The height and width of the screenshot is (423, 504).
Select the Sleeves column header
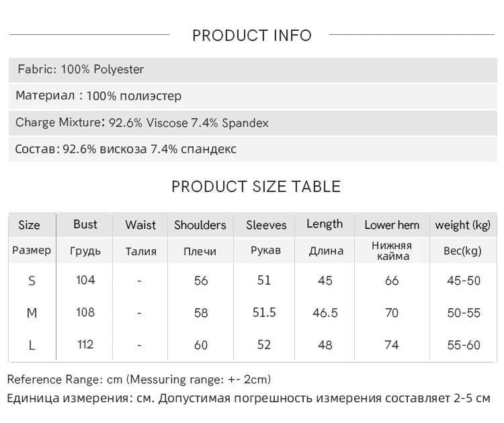(x=266, y=225)
